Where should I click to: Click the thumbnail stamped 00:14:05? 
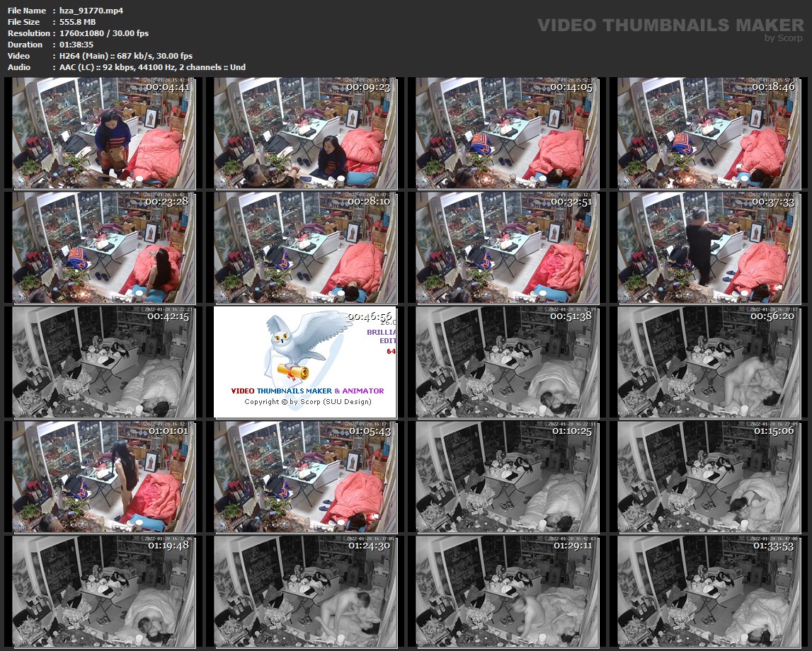507,132
